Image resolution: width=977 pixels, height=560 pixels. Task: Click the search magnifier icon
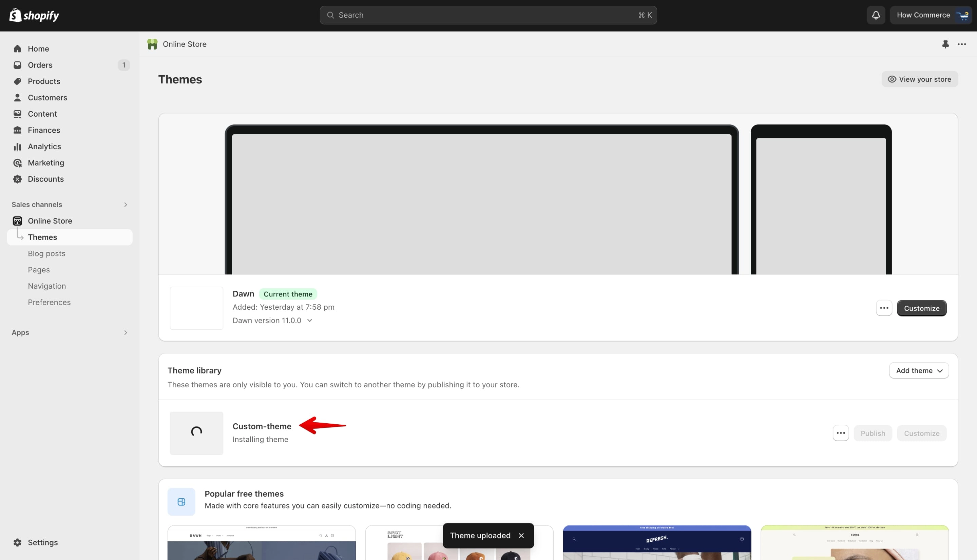330,15
